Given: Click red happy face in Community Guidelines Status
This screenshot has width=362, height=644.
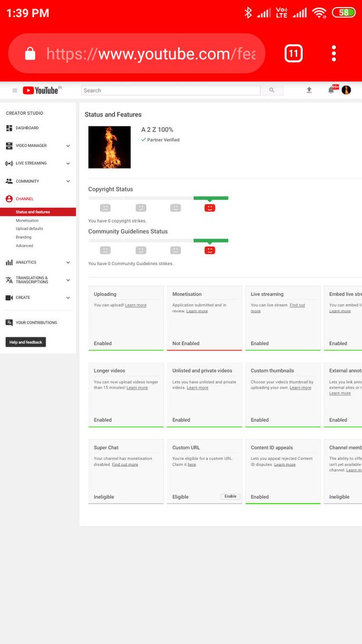Looking at the screenshot, I should pos(210,250).
